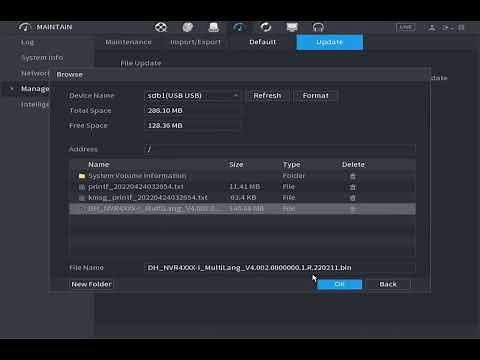Click the Browse dialog title
Screen dimensions: 480x360
coord(70,75)
